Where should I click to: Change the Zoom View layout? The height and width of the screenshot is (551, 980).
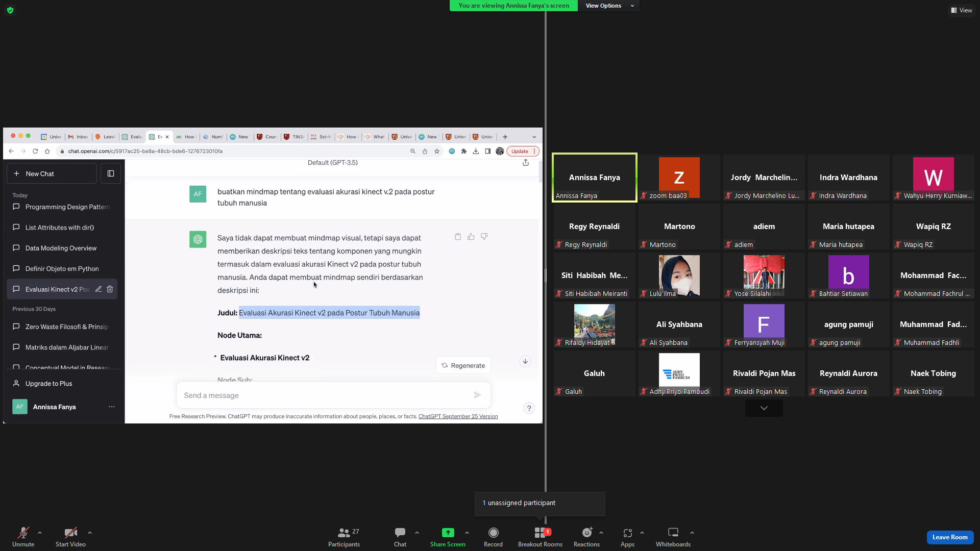[x=962, y=10]
